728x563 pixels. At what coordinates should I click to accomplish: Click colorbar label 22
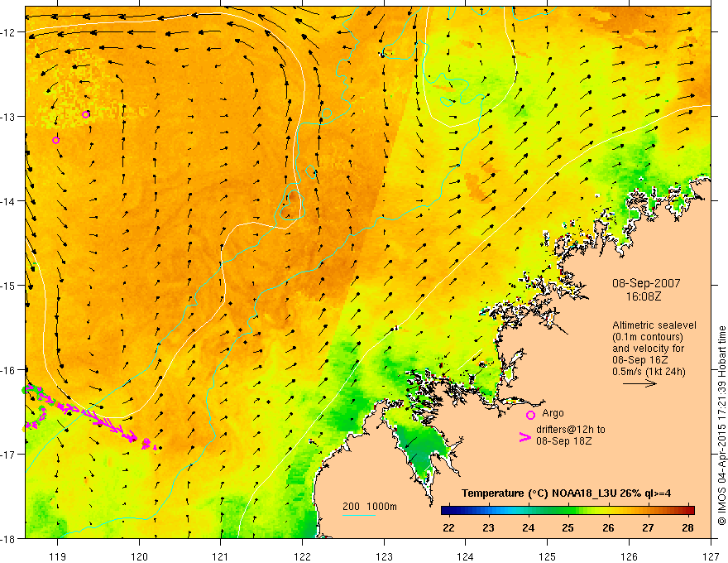pos(448,527)
